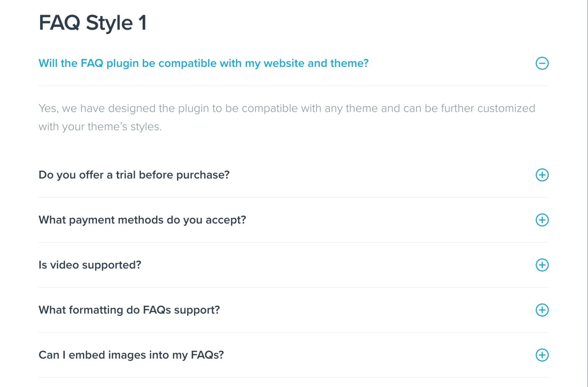Click the minus icon to collapse the compatibility answer
588x387 pixels.
pyautogui.click(x=542, y=63)
